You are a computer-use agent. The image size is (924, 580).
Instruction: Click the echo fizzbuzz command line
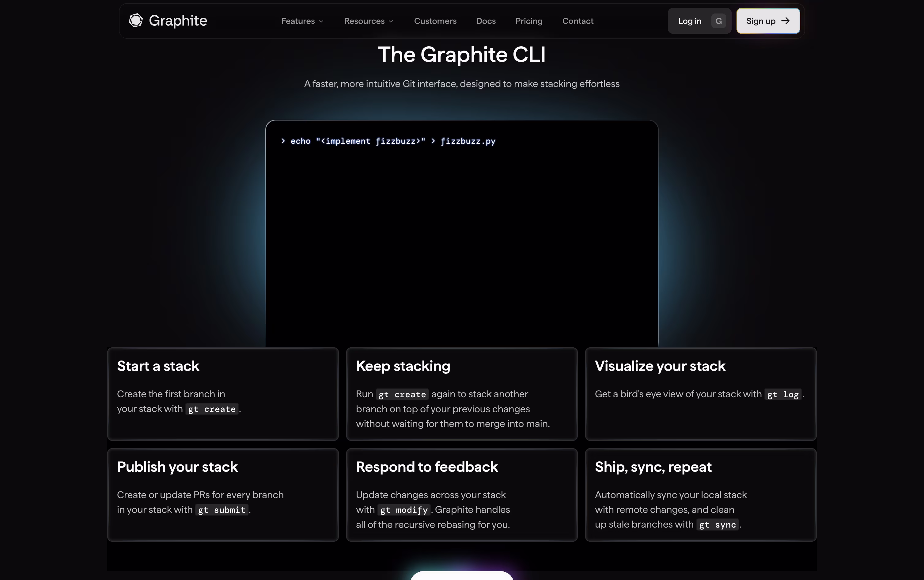[x=388, y=141]
